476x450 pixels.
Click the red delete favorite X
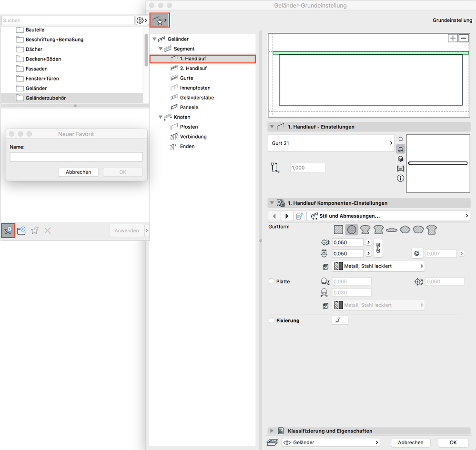[48, 230]
